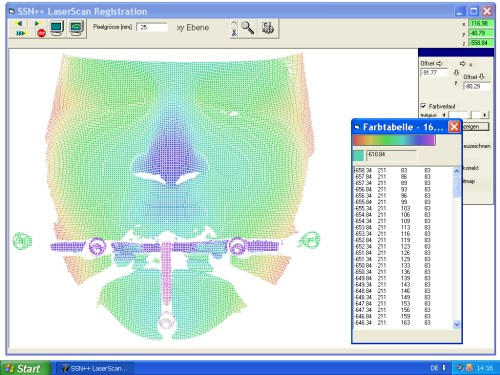Click the play arrow icon in toolbar
Viewport: 500px width, 375px height.
37,23
